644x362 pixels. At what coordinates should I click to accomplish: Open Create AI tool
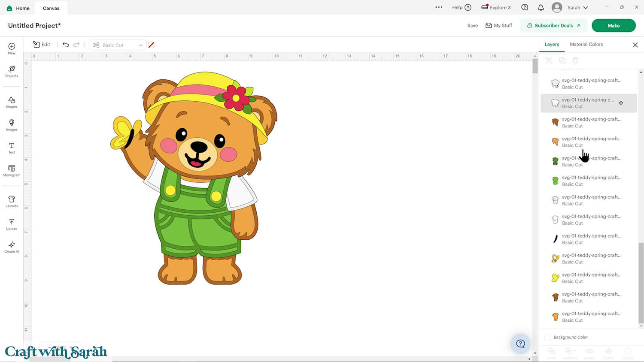12,247
